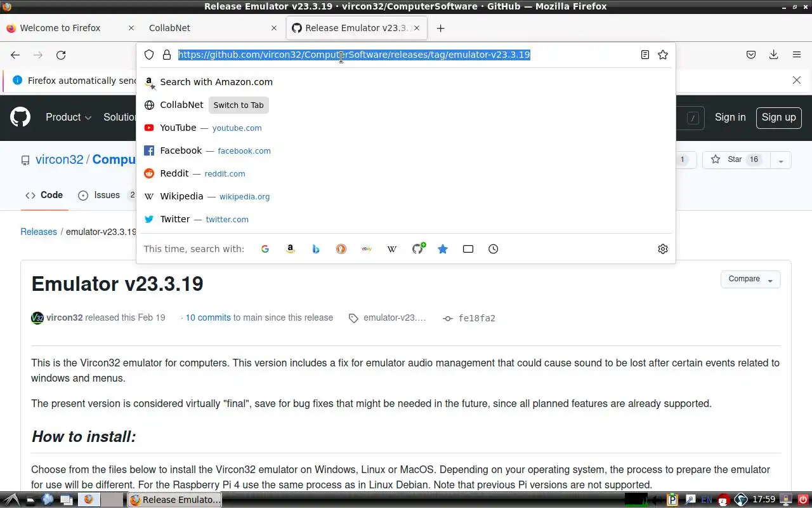812x508 pixels.
Task: Choose the Facebook suggestion
Action: [x=406, y=150]
